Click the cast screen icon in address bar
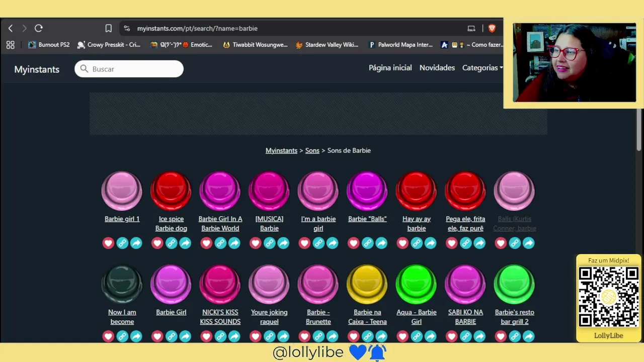 coord(471,29)
